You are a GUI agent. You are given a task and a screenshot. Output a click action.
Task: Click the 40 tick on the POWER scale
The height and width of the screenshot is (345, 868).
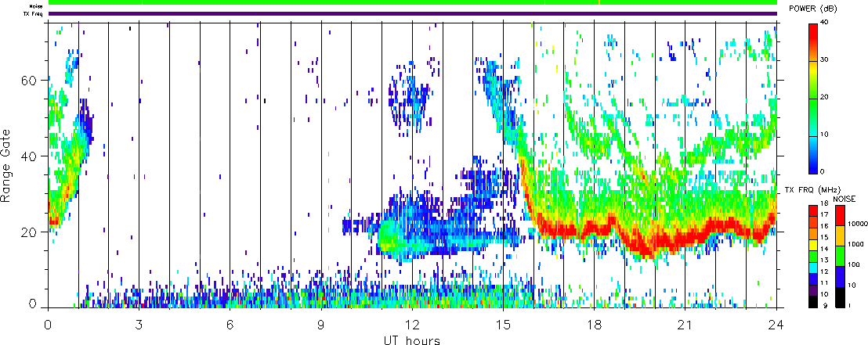[x=826, y=23]
